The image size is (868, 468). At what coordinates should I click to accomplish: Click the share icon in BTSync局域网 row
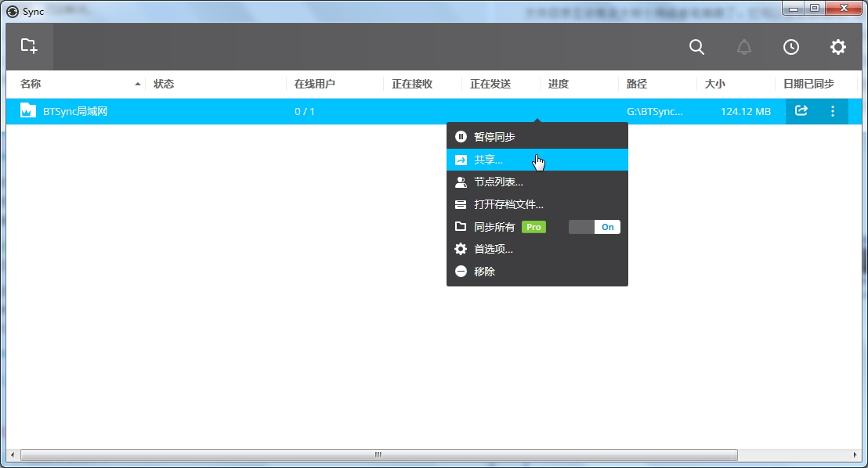(x=801, y=110)
